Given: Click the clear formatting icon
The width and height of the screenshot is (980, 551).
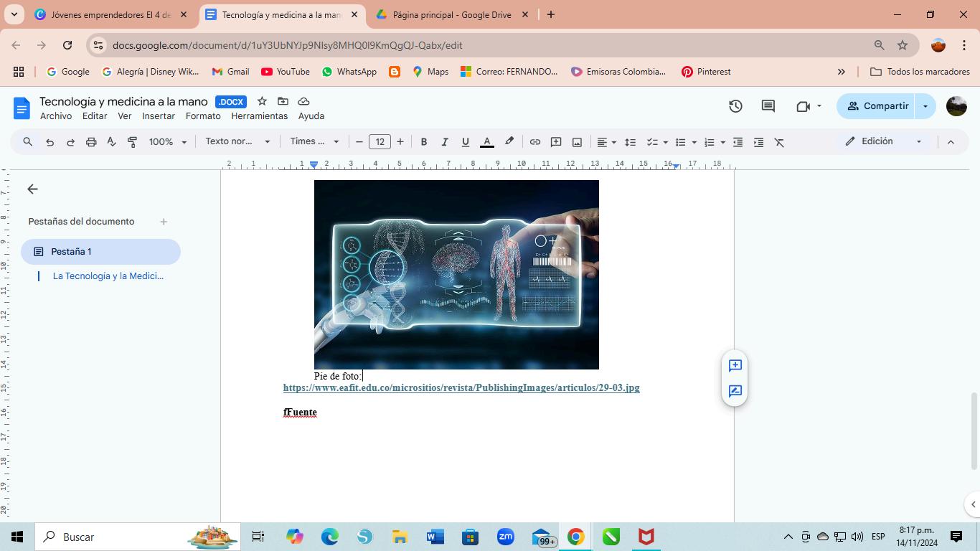Looking at the screenshot, I should pos(779,142).
